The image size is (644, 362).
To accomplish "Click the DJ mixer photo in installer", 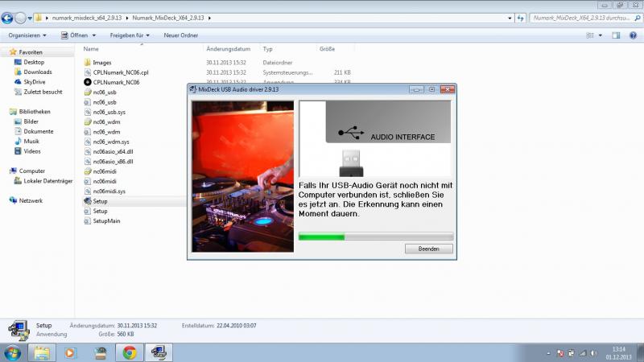I will 243,176.
